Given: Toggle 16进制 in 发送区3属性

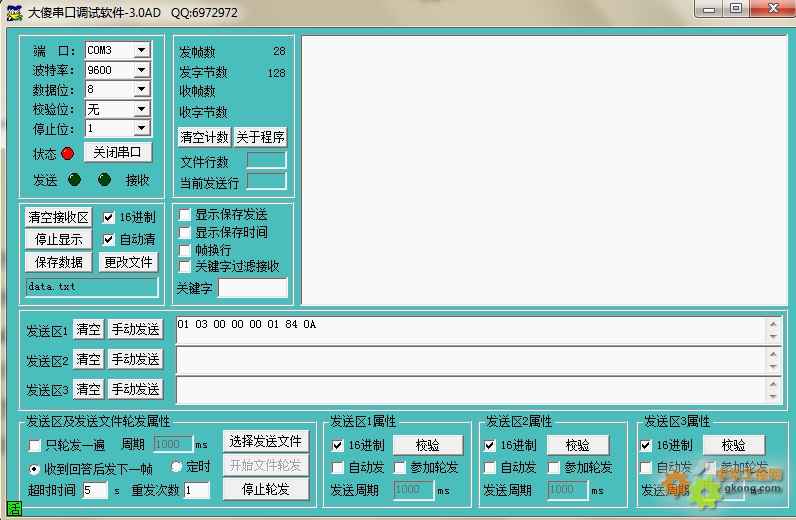Looking at the screenshot, I should click(645, 445).
